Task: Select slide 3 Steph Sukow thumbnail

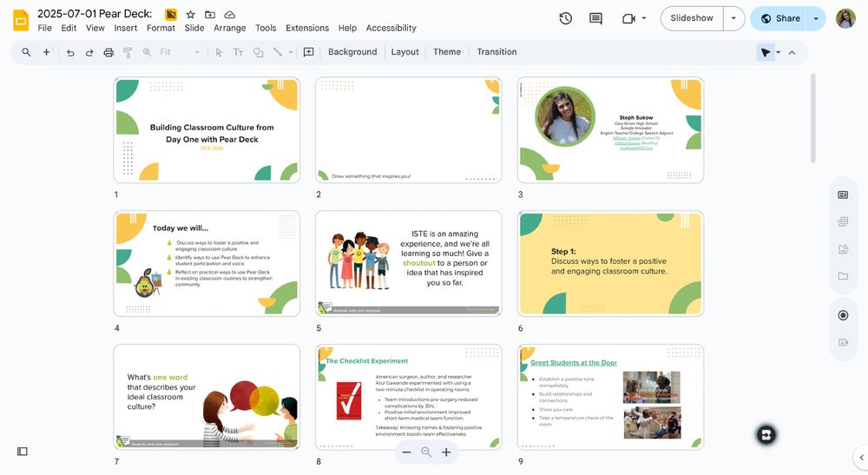Action: pos(610,130)
